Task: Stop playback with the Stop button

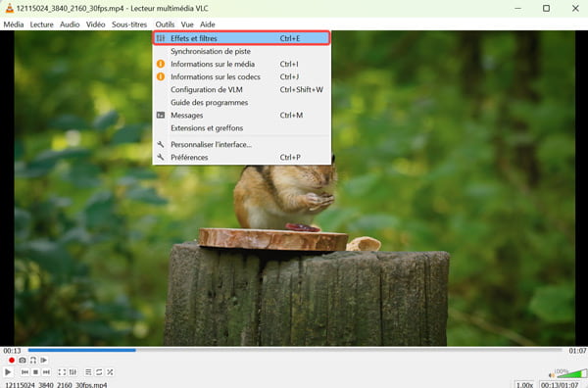Action: click(35, 372)
